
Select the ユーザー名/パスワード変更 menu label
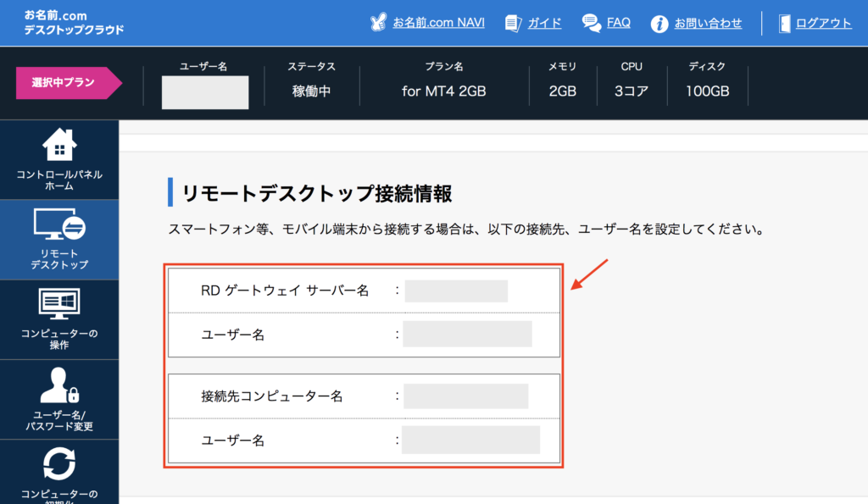tap(59, 418)
